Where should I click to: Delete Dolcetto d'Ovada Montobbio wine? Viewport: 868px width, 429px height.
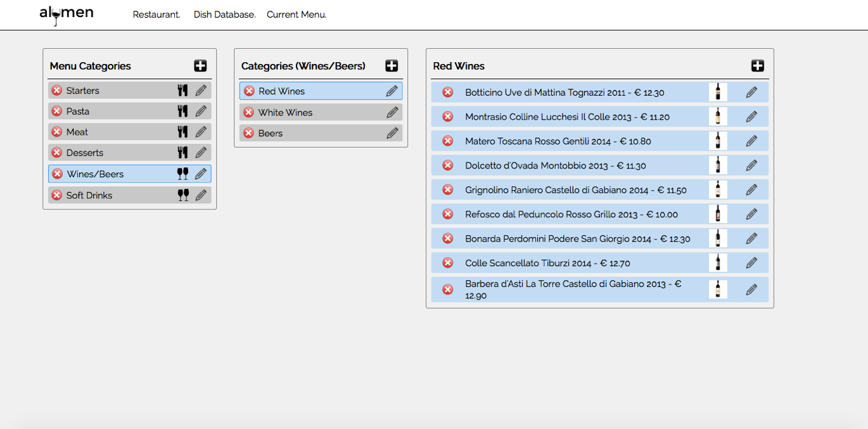[447, 165]
